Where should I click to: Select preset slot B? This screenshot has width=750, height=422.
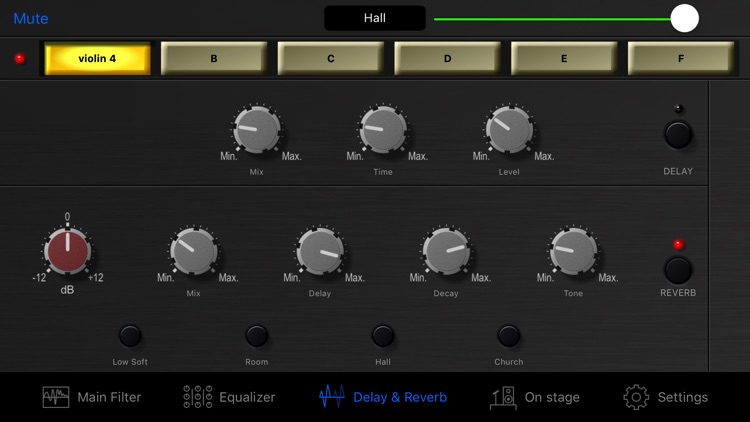[x=214, y=58]
